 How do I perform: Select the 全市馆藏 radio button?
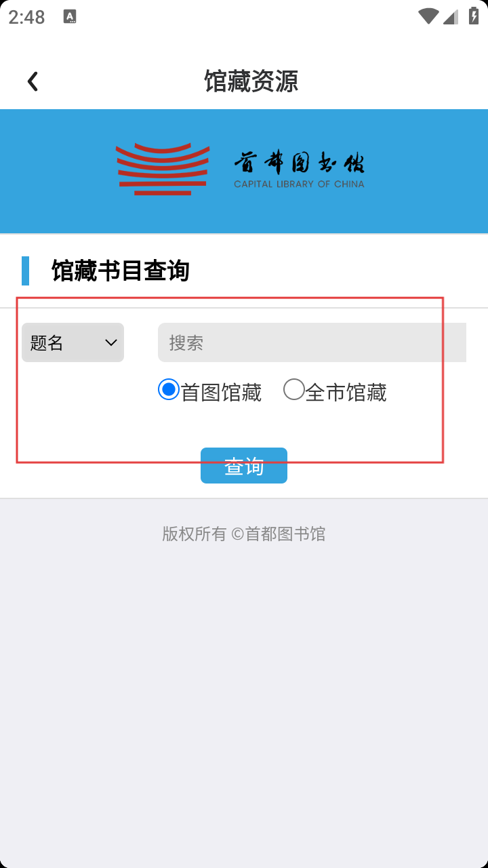[294, 389]
